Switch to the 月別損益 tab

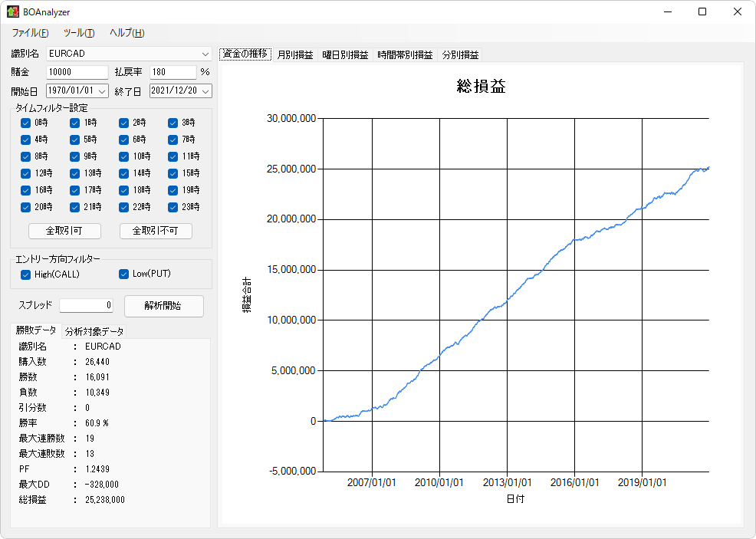[295, 55]
